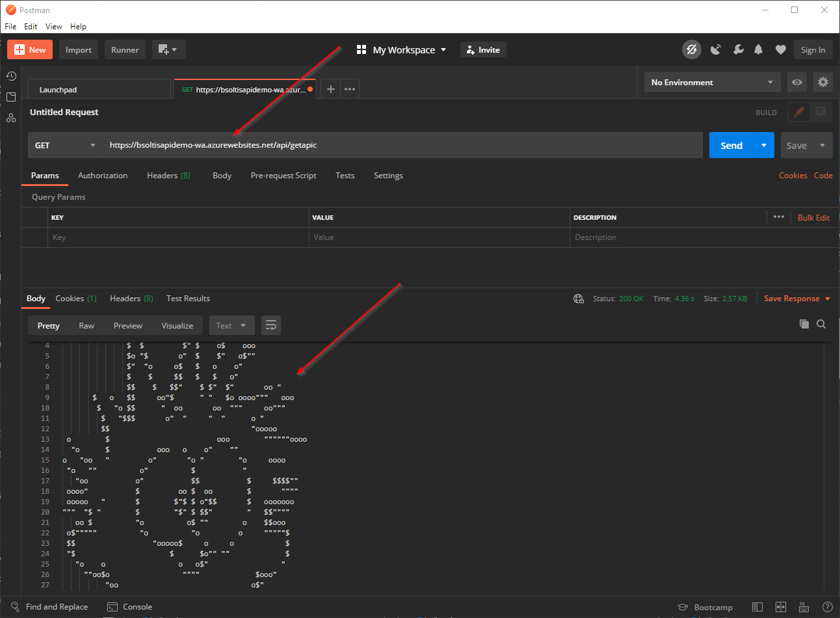Toggle the two-pane layout in status bar
The height and width of the screenshot is (618, 840).
pyautogui.click(x=780, y=607)
